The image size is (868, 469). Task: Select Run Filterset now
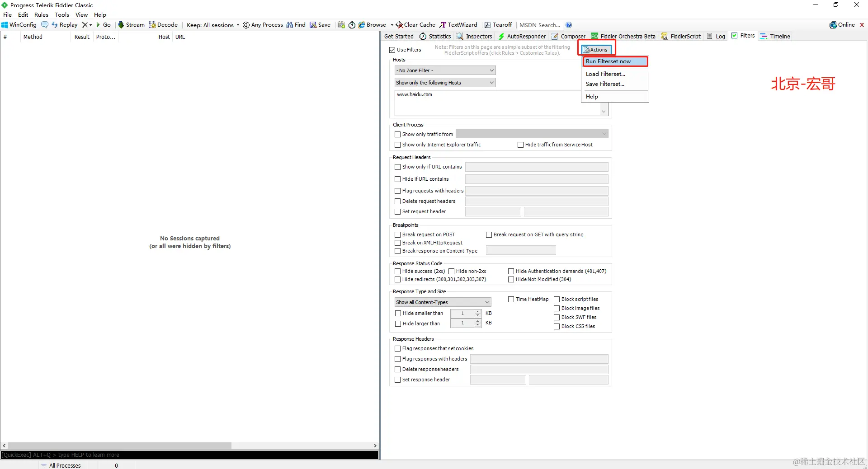tap(615, 61)
